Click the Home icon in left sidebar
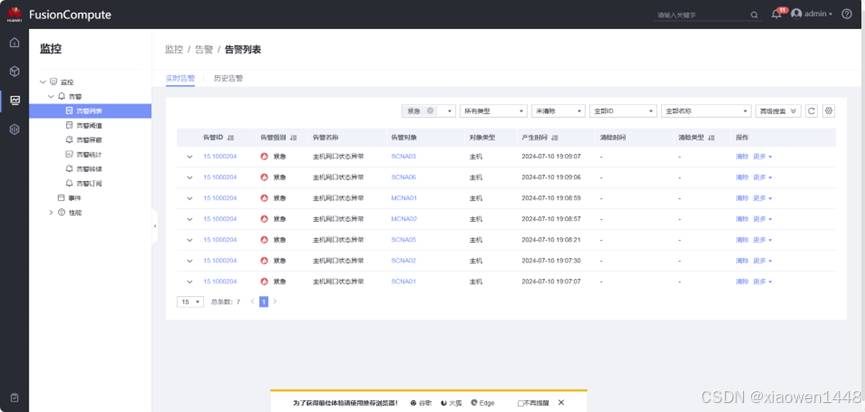 (14, 43)
